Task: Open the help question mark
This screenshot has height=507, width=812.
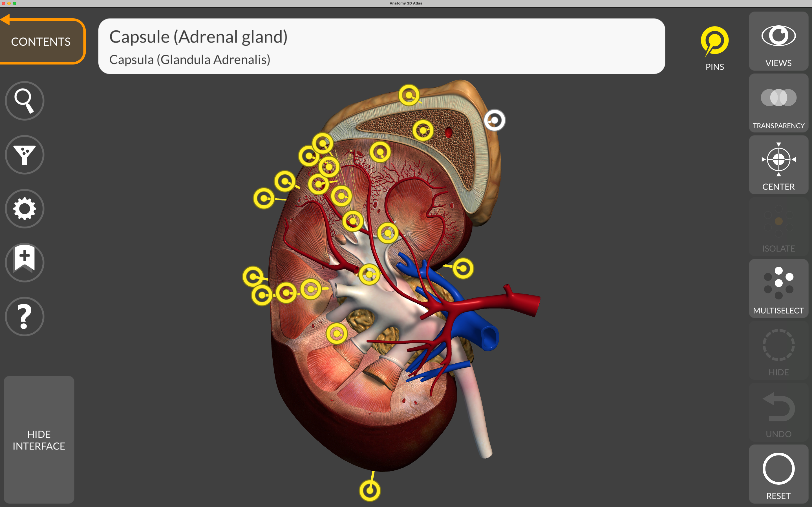Action: [25, 317]
